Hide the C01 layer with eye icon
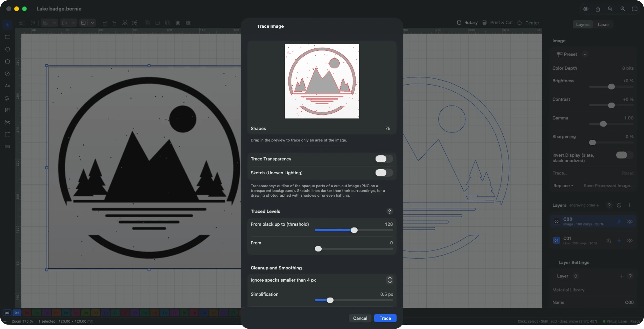 629,241
